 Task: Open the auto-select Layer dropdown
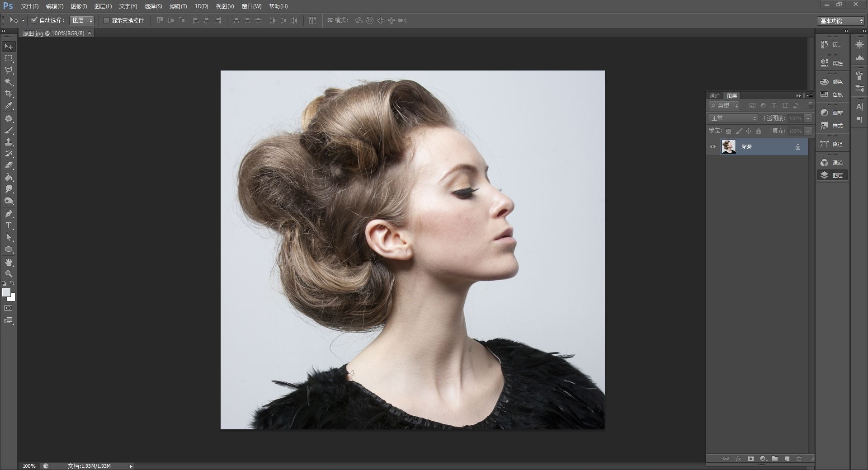(82, 20)
